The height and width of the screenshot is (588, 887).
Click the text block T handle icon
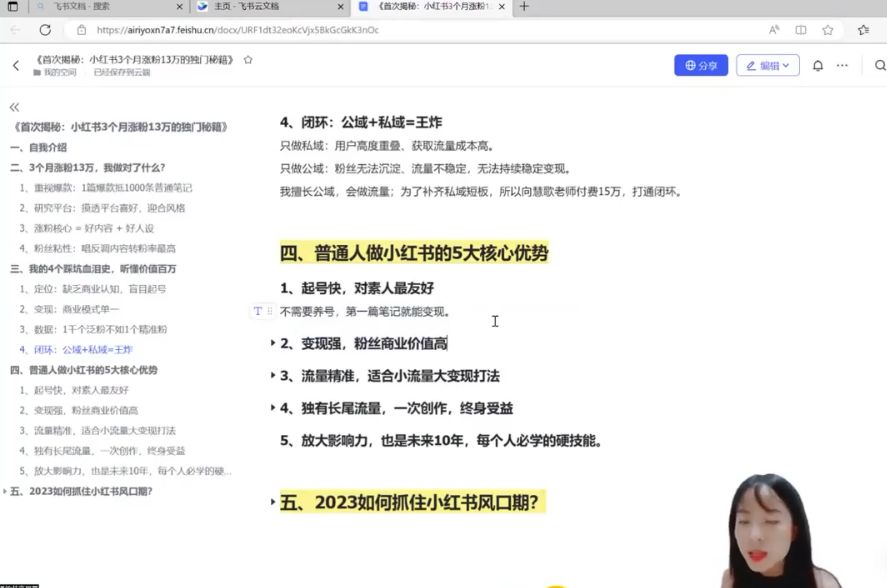click(x=258, y=311)
